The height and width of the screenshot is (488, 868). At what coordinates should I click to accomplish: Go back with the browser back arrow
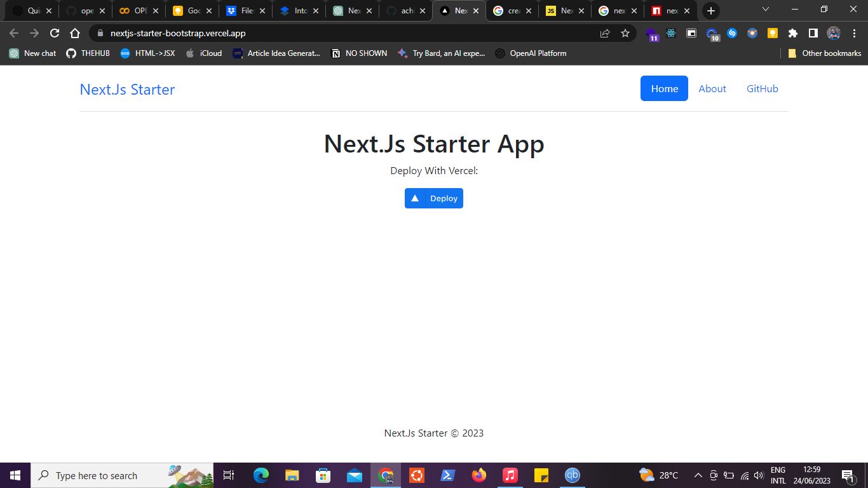(x=14, y=33)
